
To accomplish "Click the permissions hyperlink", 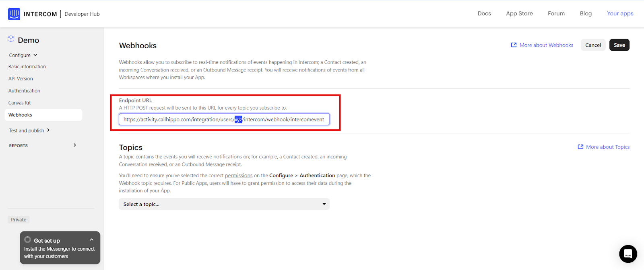I will (239, 176).
